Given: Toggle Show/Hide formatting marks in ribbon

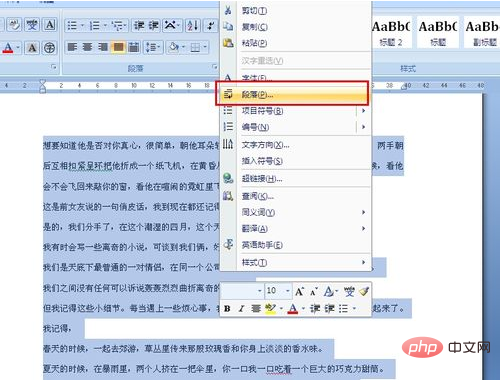Looking at the screenshot, I should coord(210,25).
